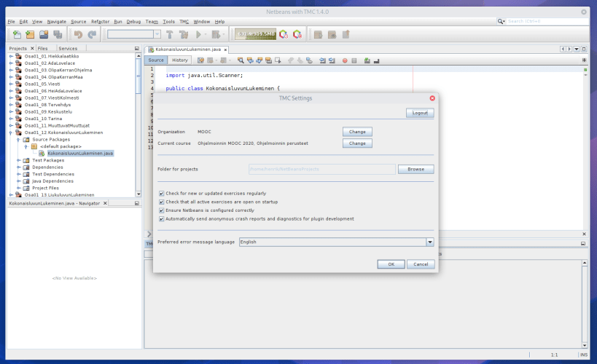Screen dimensions: 597x364
Task: Click the Save All toolbar icon
Action: coord(58,35)
